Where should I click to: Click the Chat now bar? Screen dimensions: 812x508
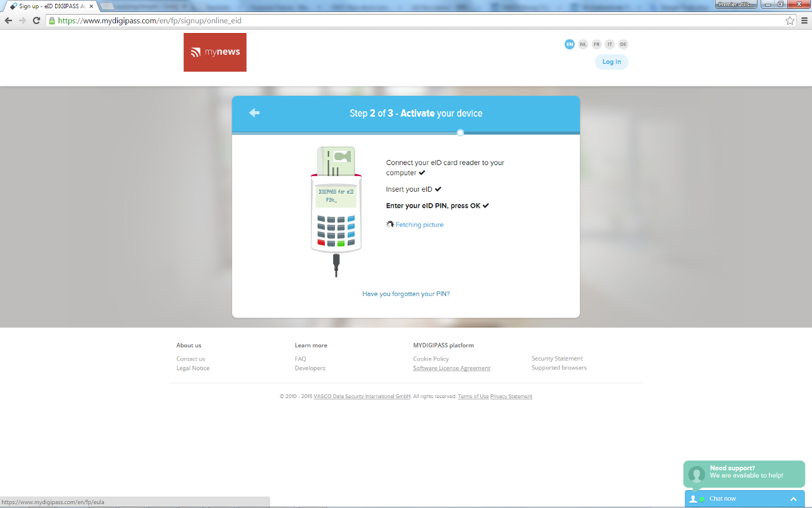click(x=745, y=499)
